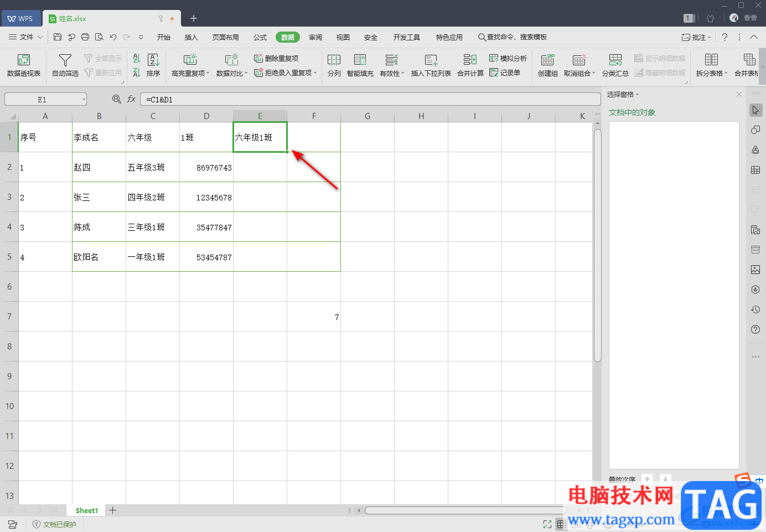766x532 pixels.
Task: Click Remove Duplicates (删除重复项)
Action: pyautogui.click(x=276, y=58)
